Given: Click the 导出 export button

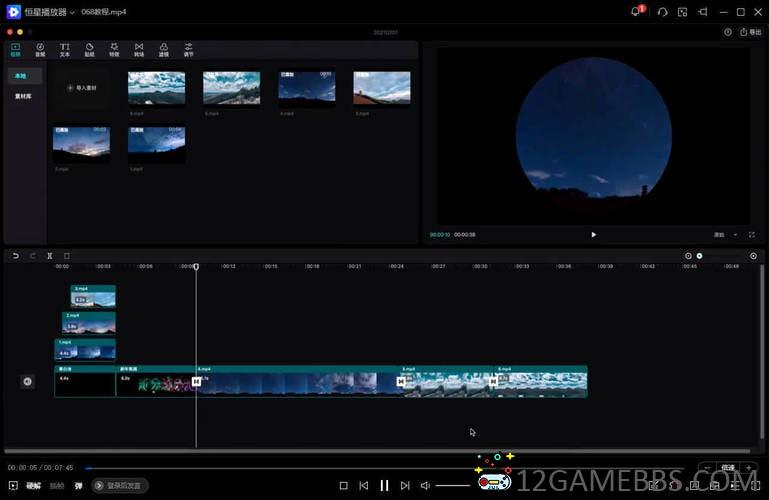Looking at the screenshot, I should click(x=750, y=32).
